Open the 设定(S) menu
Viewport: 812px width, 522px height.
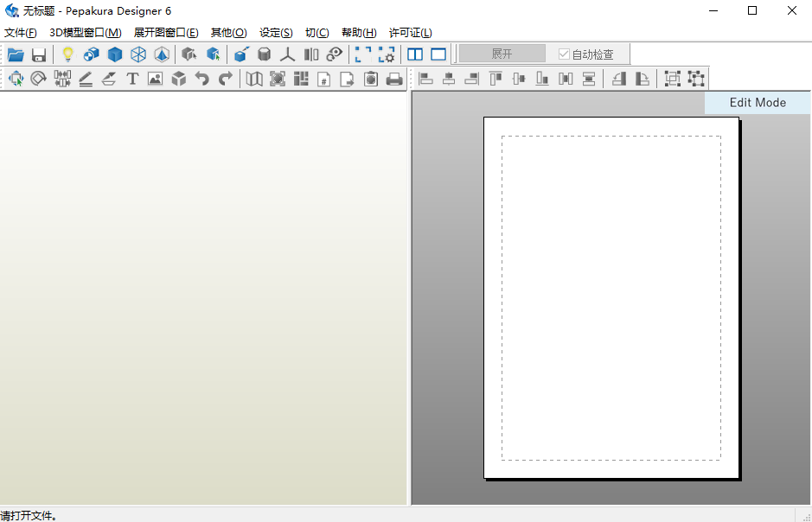click(276, 33)
